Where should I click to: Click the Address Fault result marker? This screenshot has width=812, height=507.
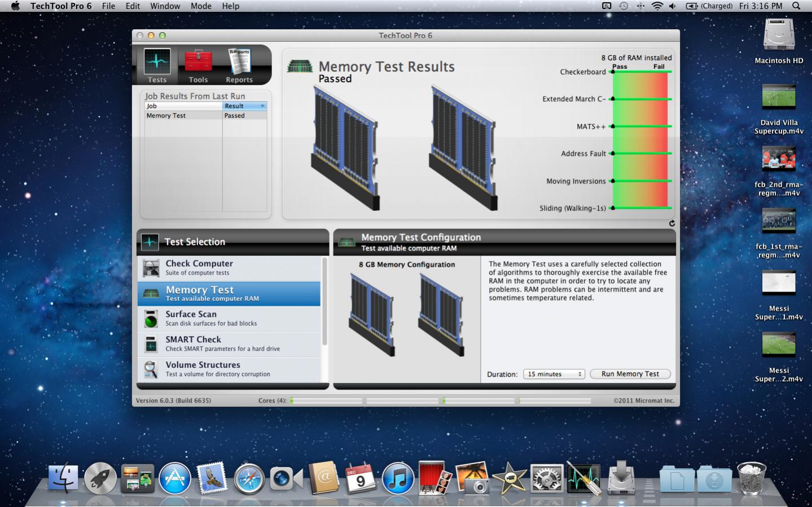point(613,153)
